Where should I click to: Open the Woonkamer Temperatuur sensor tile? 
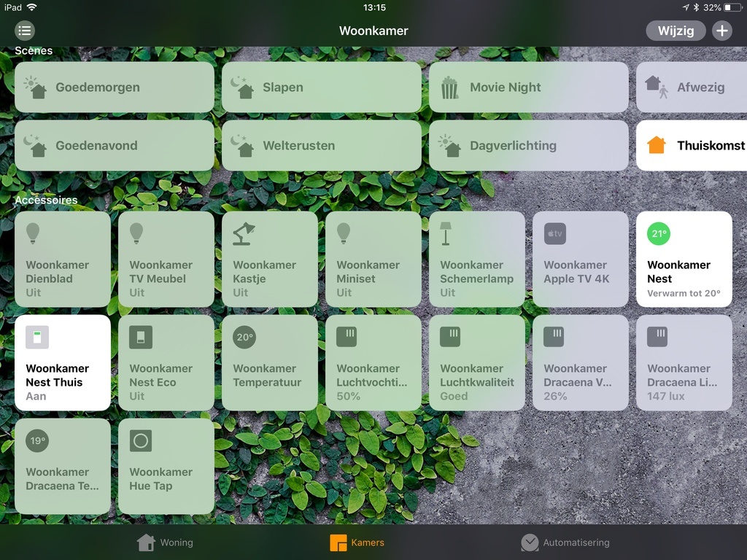(270, 363)
